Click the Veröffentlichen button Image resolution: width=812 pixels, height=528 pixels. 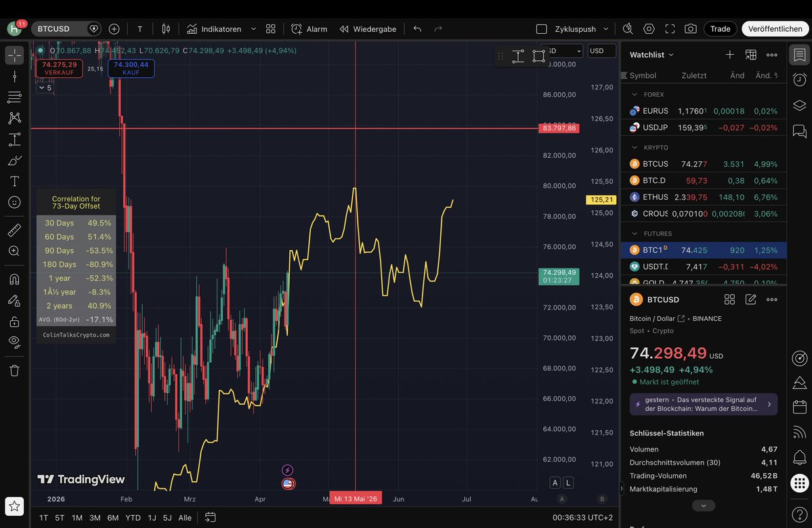[x=775, y=29]
